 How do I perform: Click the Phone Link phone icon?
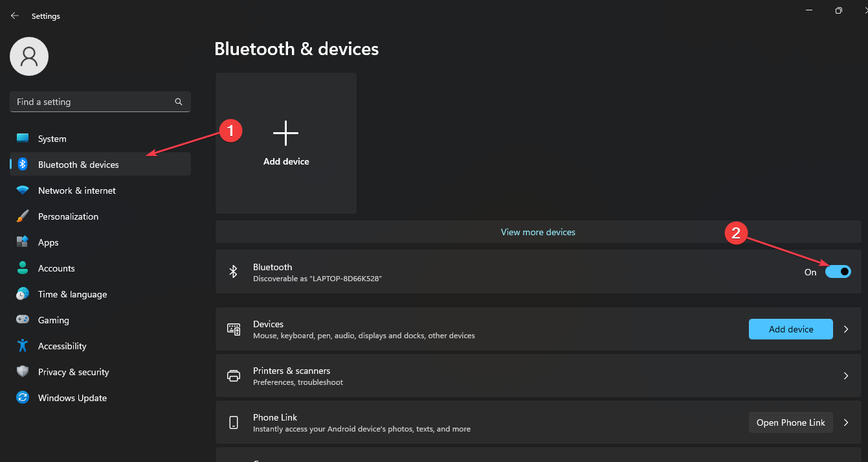tap(234, 422)
